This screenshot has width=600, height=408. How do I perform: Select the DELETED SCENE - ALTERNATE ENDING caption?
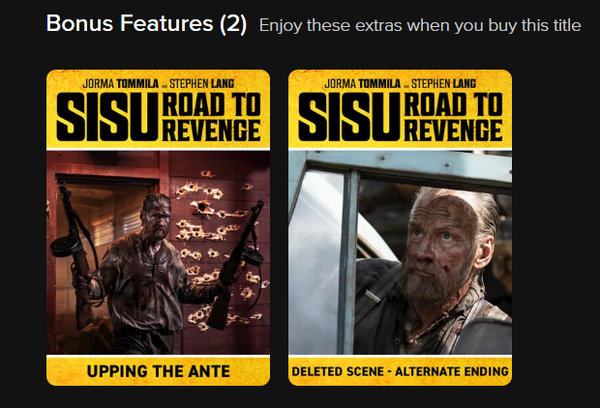pos(400,371)
